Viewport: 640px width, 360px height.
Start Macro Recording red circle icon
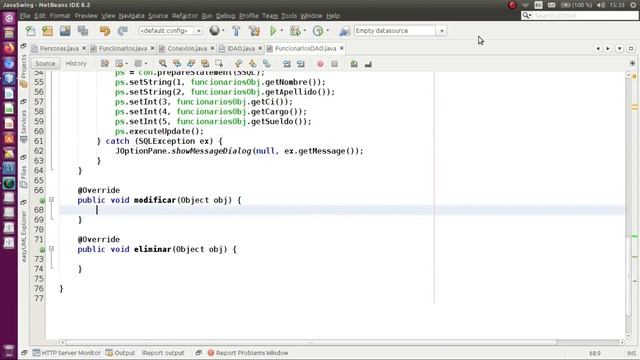[320, 64]
